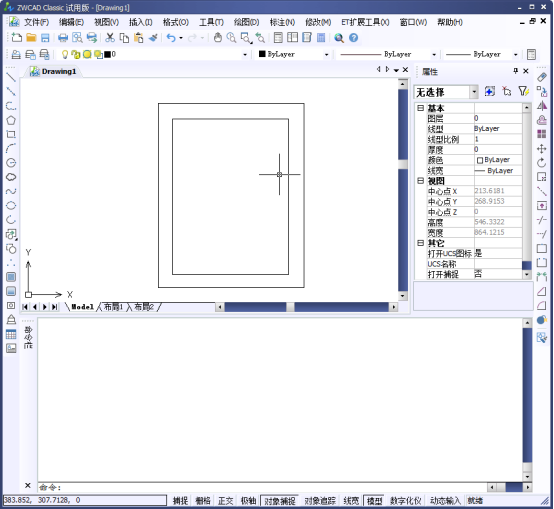Toggle 正交 ortho mode in status bar
This screenshot has height=509, width=554.
point(225,501)
